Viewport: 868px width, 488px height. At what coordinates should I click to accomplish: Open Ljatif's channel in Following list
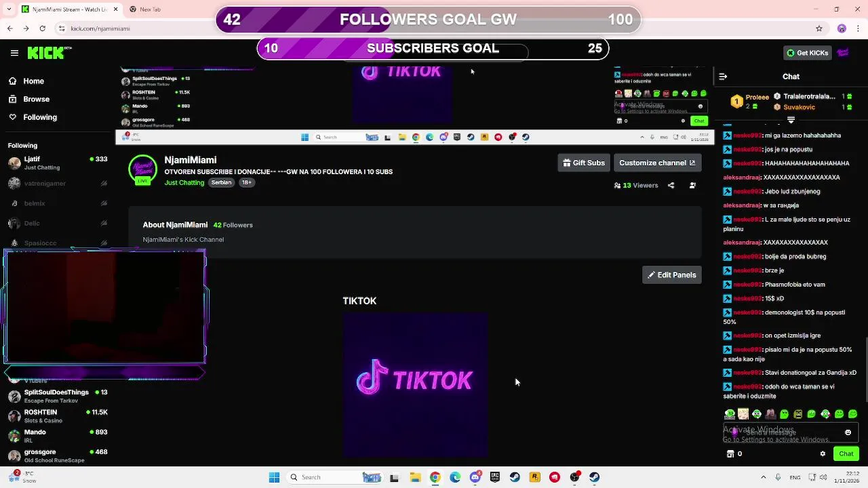(x=58, y=163)
